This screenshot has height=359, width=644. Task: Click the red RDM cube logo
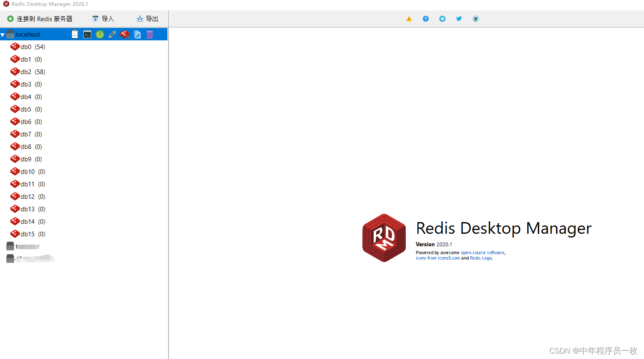384,238
